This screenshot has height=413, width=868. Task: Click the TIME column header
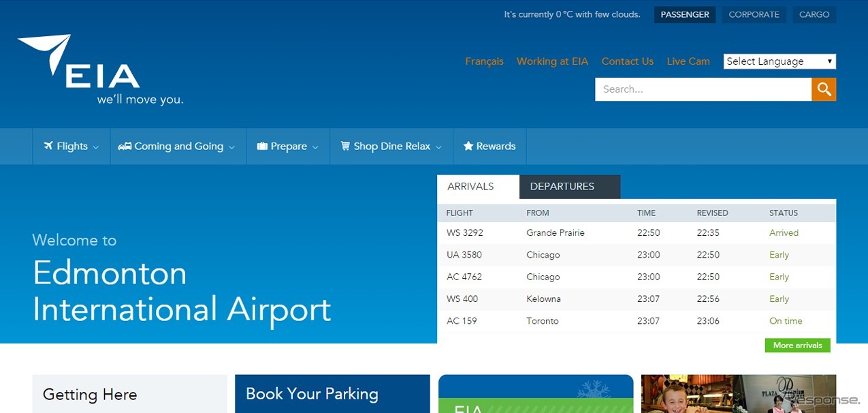647,213
